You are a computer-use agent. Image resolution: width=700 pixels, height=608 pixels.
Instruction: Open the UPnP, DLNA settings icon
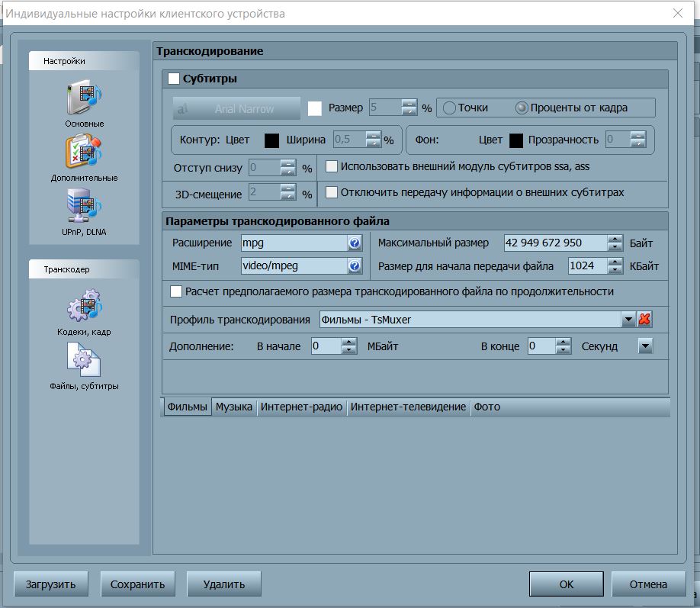point(84,207)
